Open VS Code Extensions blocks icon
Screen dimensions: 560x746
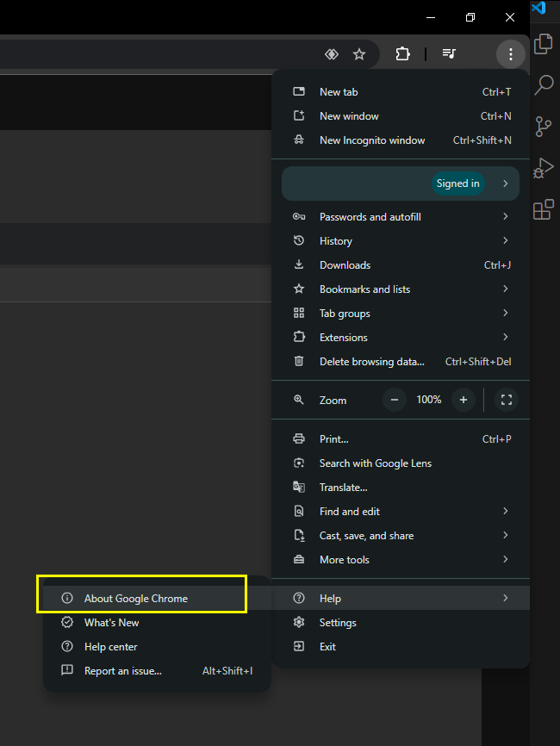[543, 210]
